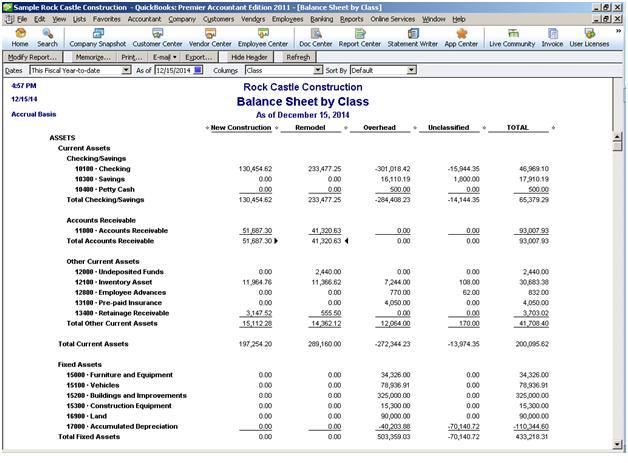Viewport: 628px width, 463px height.
Task: Click the Print button
Action: click(132, 57)
